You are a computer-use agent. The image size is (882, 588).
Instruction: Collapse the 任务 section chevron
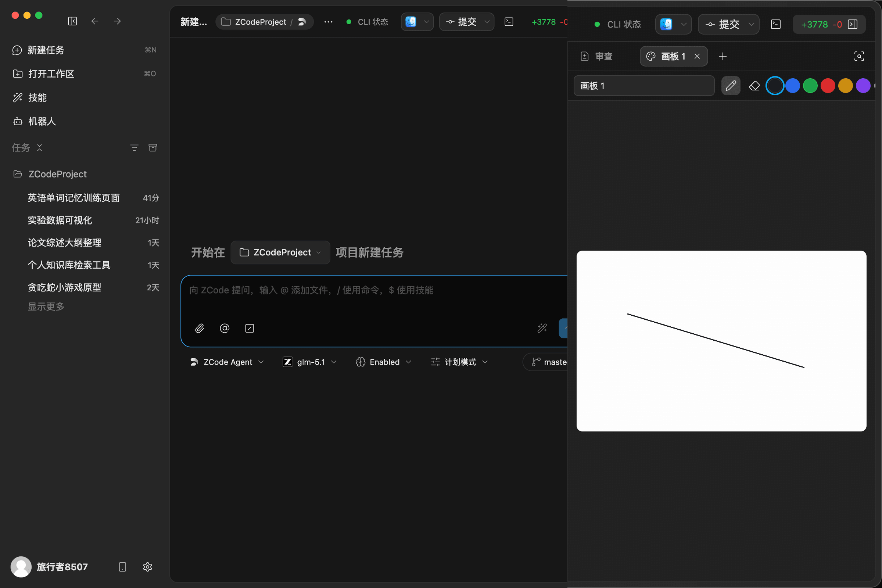tap(39, 148)
